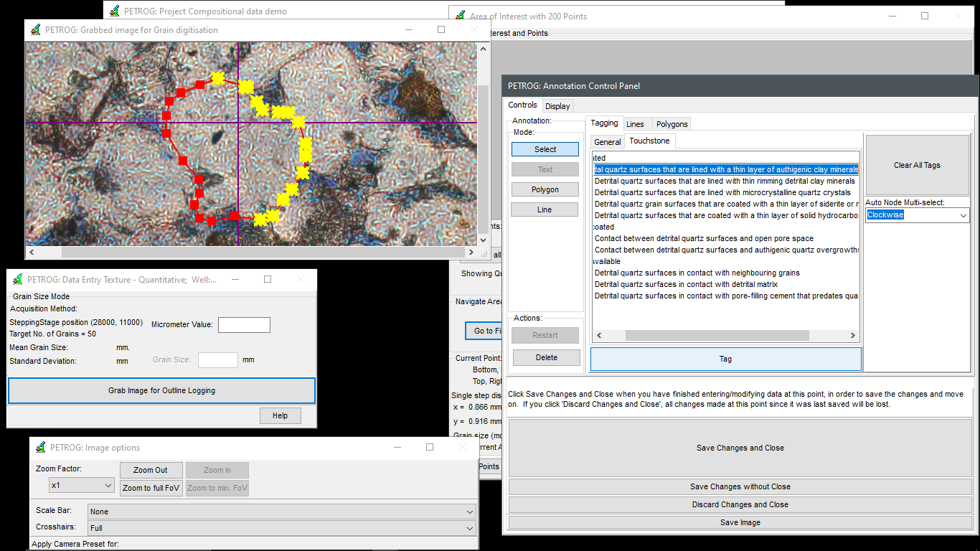Viewport: 980px width, 551px height.
Task: Click Save Changes and Close button
Action: pos(740,448)
